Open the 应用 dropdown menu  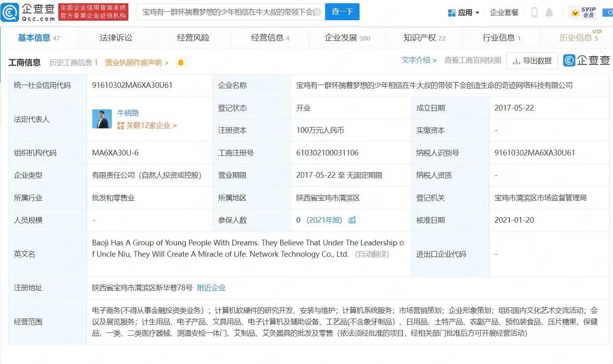point(464,13)
